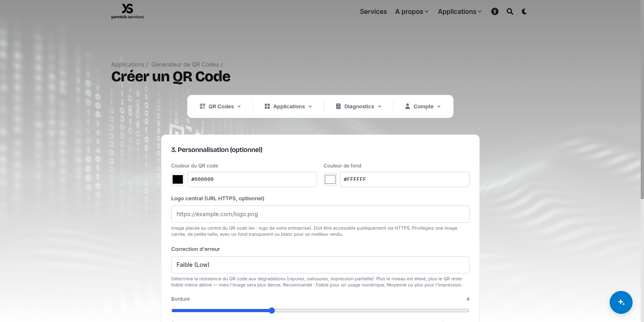Click the QR Codes grid icon
644x322 pixels.
(202, 106)
